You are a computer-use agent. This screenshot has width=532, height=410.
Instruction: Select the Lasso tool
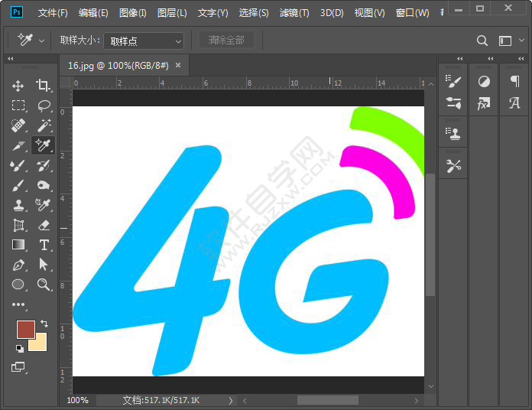[44, 106]
